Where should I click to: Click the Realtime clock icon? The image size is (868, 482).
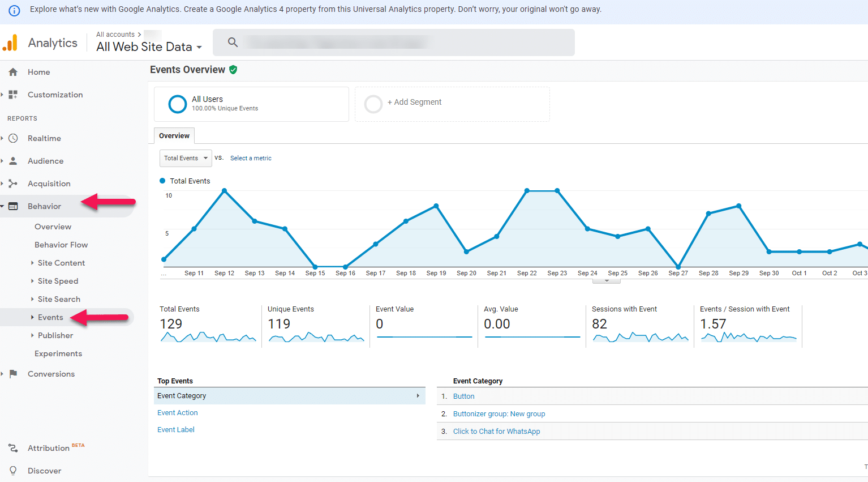[x=13, y=138]
